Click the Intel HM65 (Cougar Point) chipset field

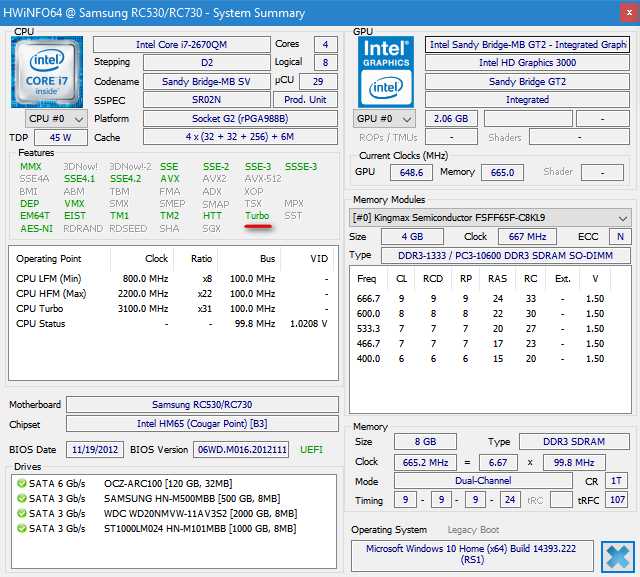pos(202,424)
